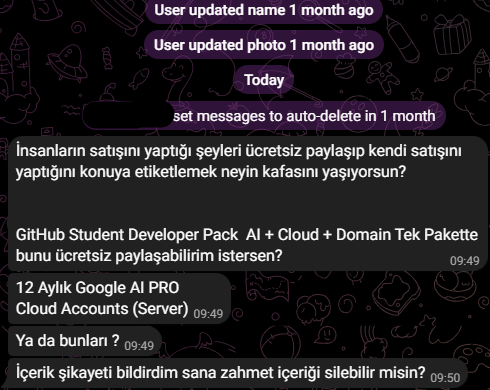Viewport: 490px width, 390px height.
Task: Select the "bunu ücretsiz paylaşabilirim istersen?" line
Action: click(149, 256)
